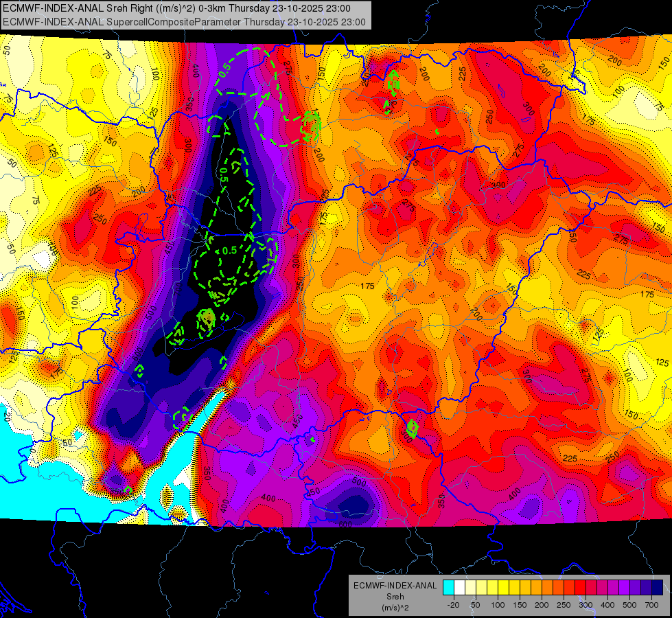Click the legend title 'ECMWF-INDEX-ANAL'
Viewport: 672px width, 618px height.
point(395,586)
